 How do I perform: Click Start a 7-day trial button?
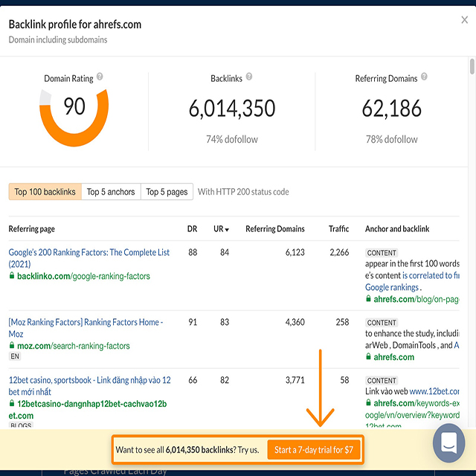pos(313,450)
